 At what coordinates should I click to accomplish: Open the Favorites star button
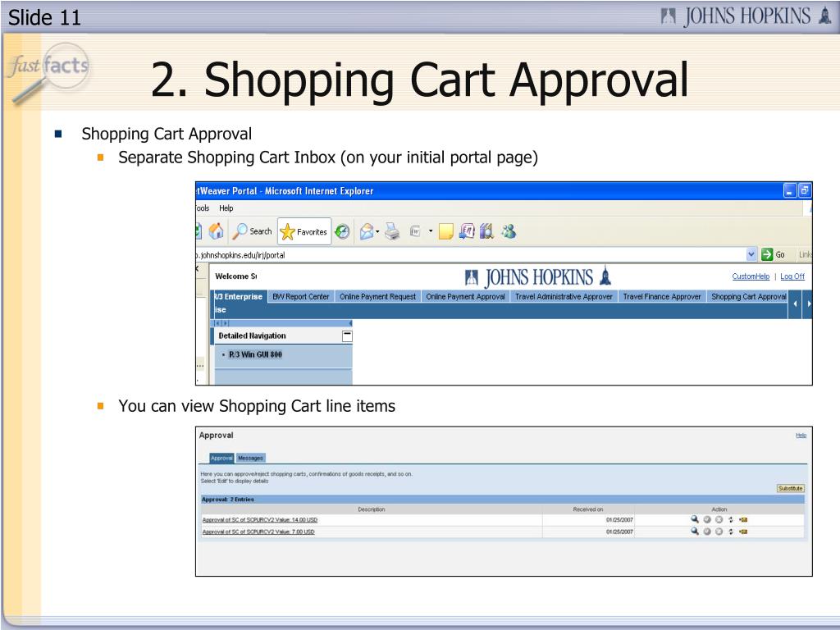(x=304, y=231)
